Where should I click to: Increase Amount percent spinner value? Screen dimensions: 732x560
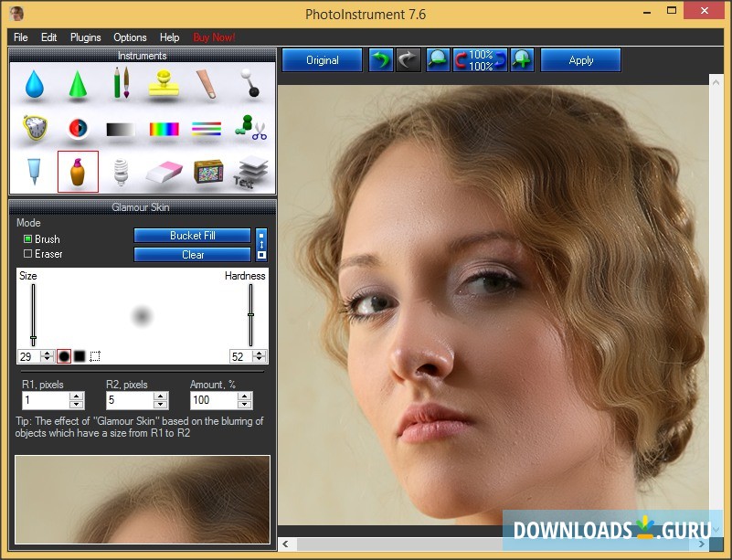[x=244, y=396]
